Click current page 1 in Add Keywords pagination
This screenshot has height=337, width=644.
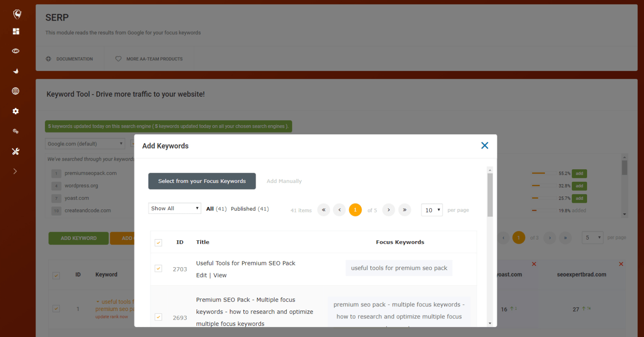[x=355, y=210]
